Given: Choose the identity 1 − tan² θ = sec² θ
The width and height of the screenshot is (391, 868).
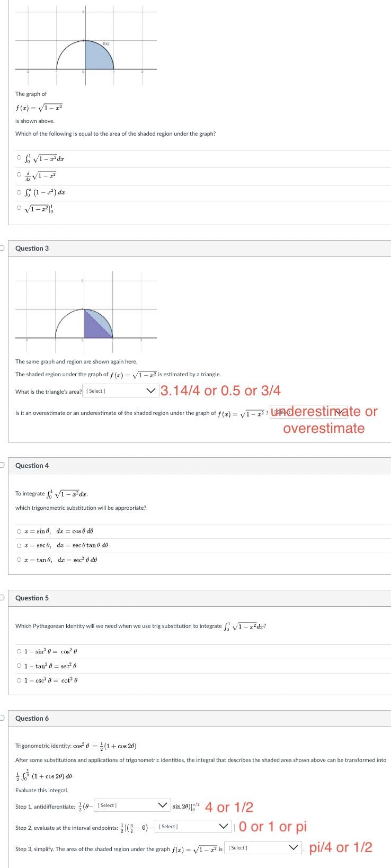Looking at the screenshot, I should point(19,666).
